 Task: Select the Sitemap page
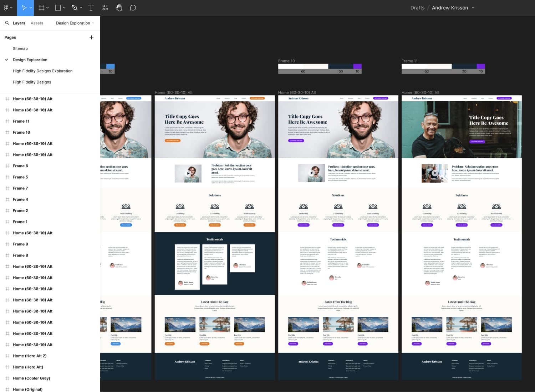click(20, 49)
